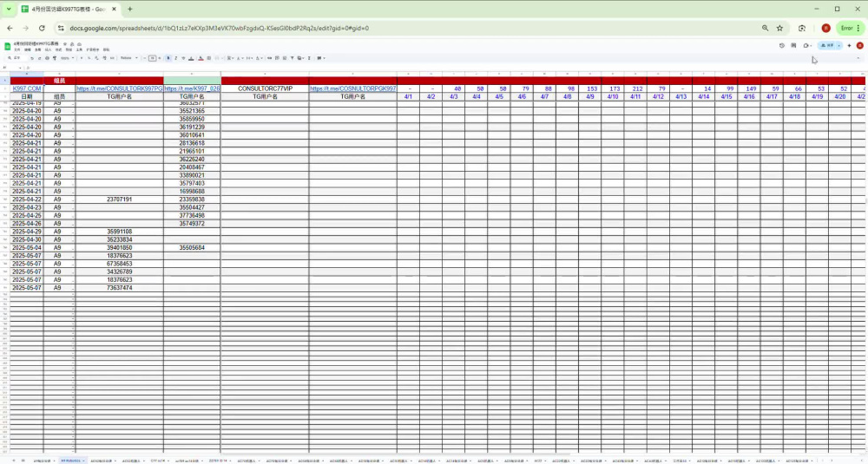Toggle strikethrough formatting
This screenshot has height=464, width=868.
pos(183,58)
